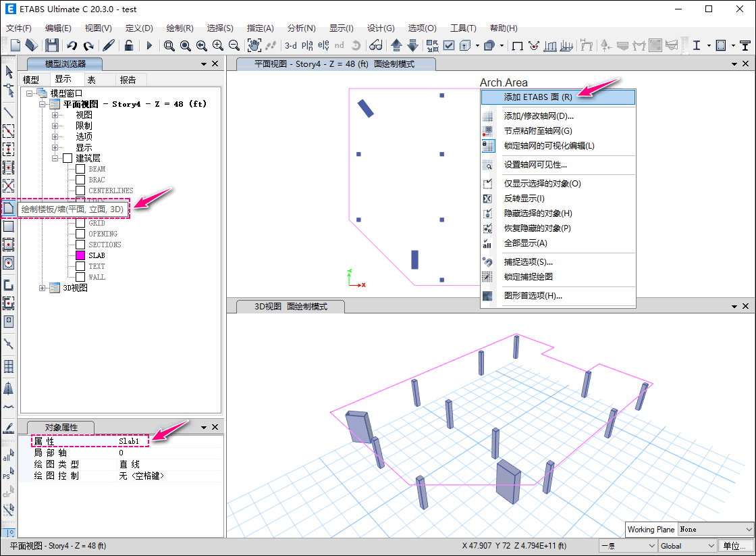
Task: Select the pointer tool in left toolbar
Action: click(9, 72)
